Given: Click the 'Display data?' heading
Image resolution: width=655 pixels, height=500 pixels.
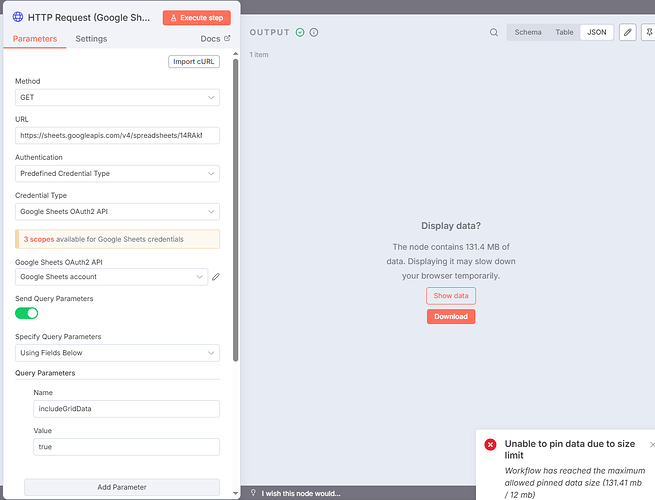Looking at the screenshot, I should coord(451,226).
